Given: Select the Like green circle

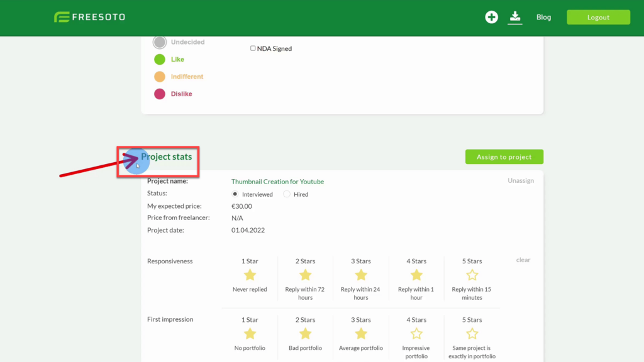Looking at the screenshot, I should (x=160, y=59).
